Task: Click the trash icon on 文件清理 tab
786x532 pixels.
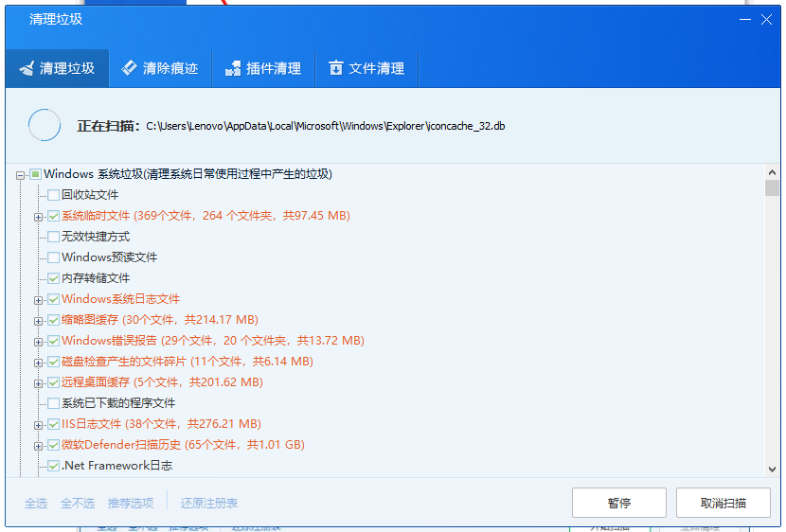Action: click(336, 67)
